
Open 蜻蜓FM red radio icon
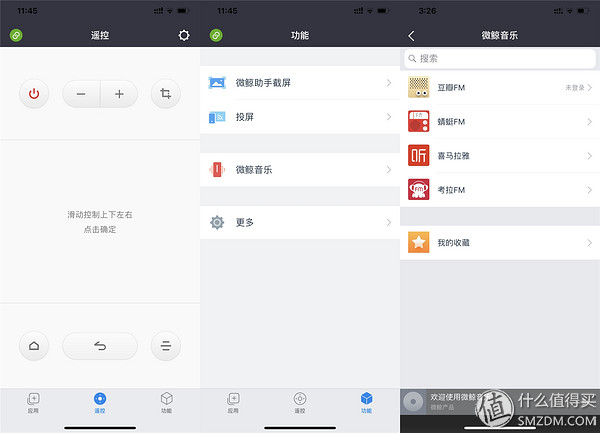[x=419, y=121]
